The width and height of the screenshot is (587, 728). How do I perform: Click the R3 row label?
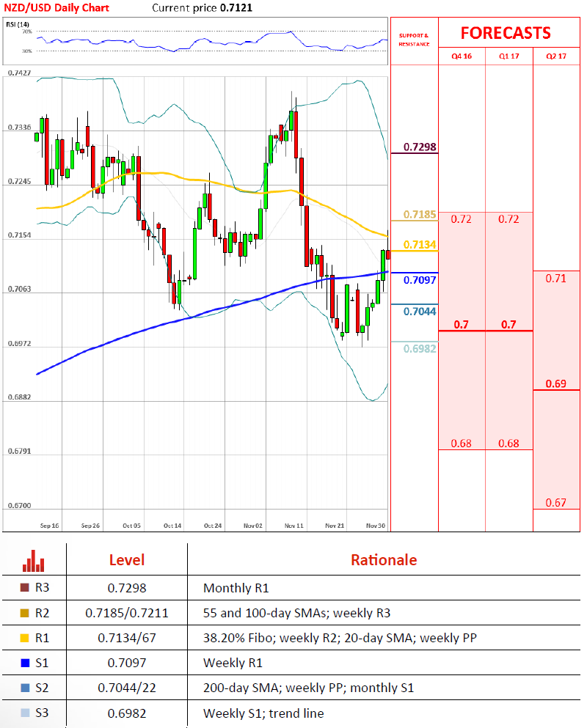coord(42,588)
